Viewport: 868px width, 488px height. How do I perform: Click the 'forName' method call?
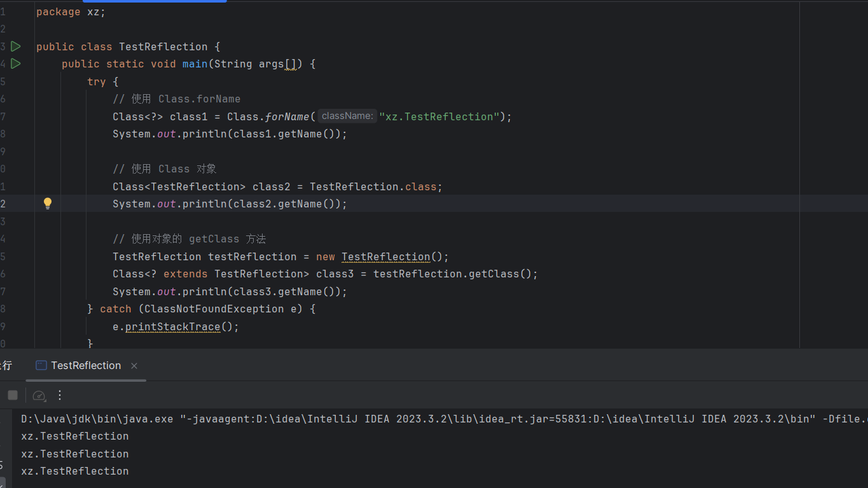coord(287,116)
